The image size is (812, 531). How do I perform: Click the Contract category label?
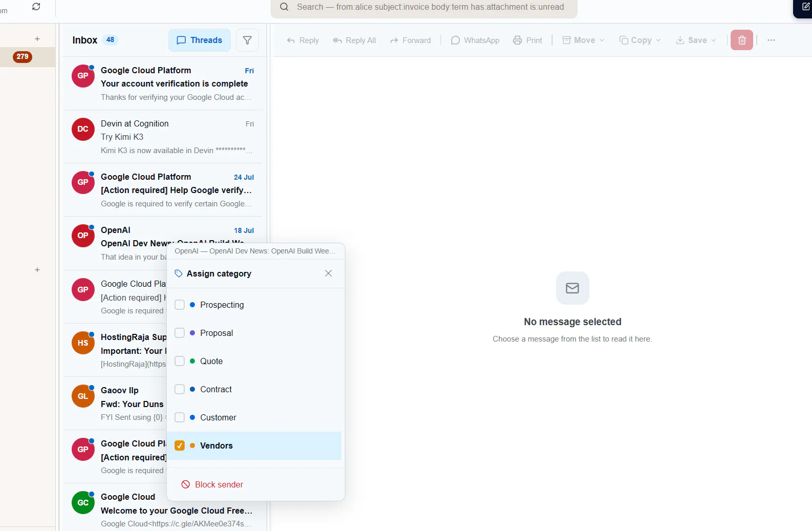point(216,389)
